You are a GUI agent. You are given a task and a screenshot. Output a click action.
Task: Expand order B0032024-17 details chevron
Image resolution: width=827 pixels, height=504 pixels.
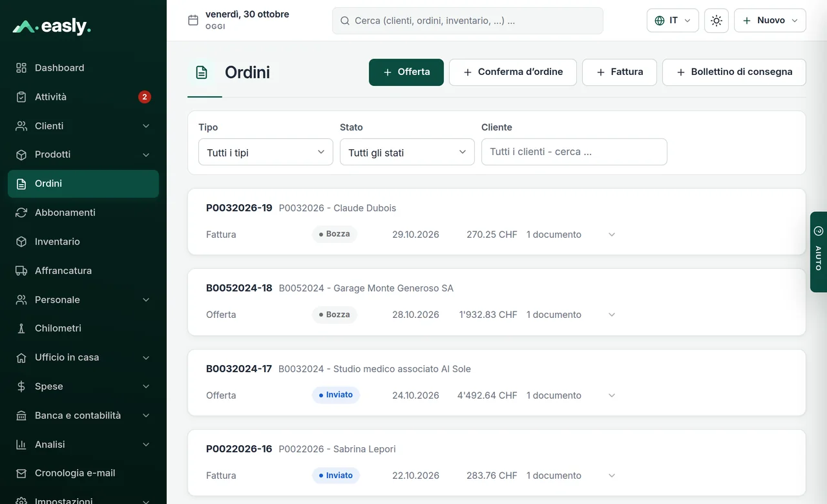[x=612, y=395]
